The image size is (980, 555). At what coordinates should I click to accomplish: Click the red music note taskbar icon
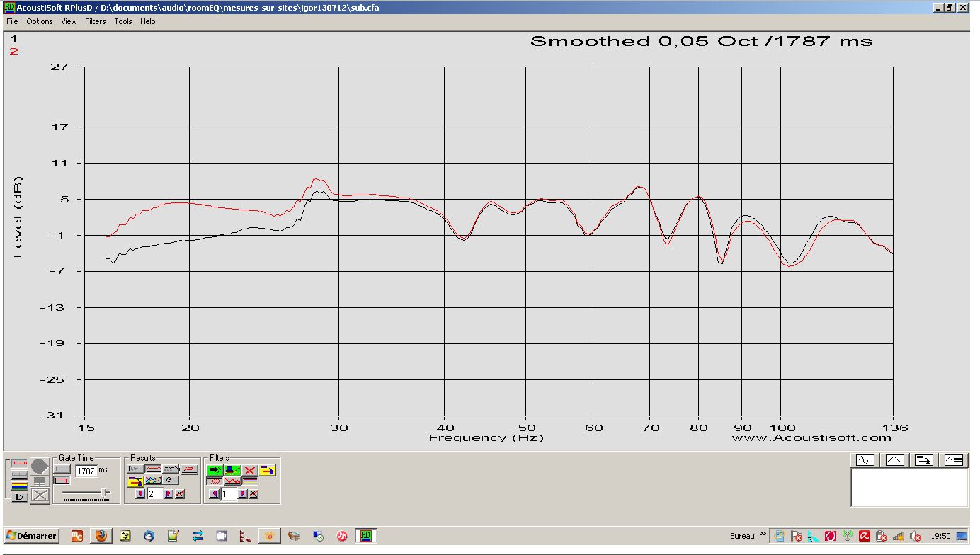point(341,536)
